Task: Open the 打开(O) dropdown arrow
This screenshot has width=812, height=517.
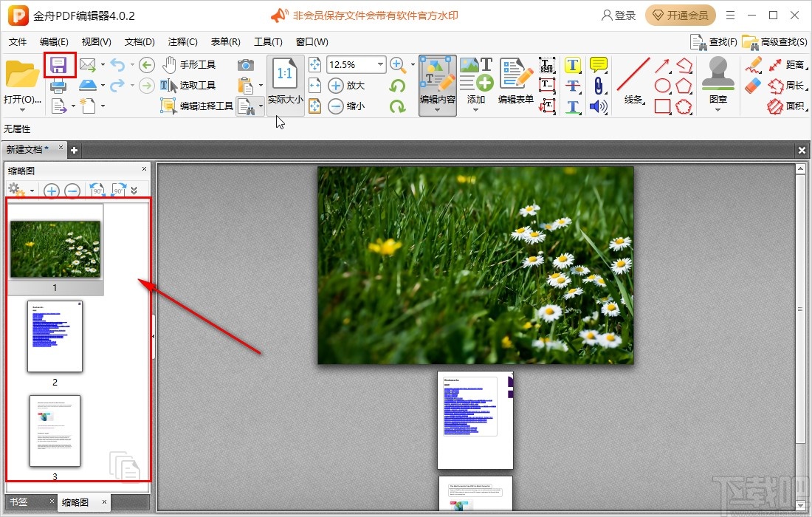Action: pyautogui.click(x=22, y=110)
